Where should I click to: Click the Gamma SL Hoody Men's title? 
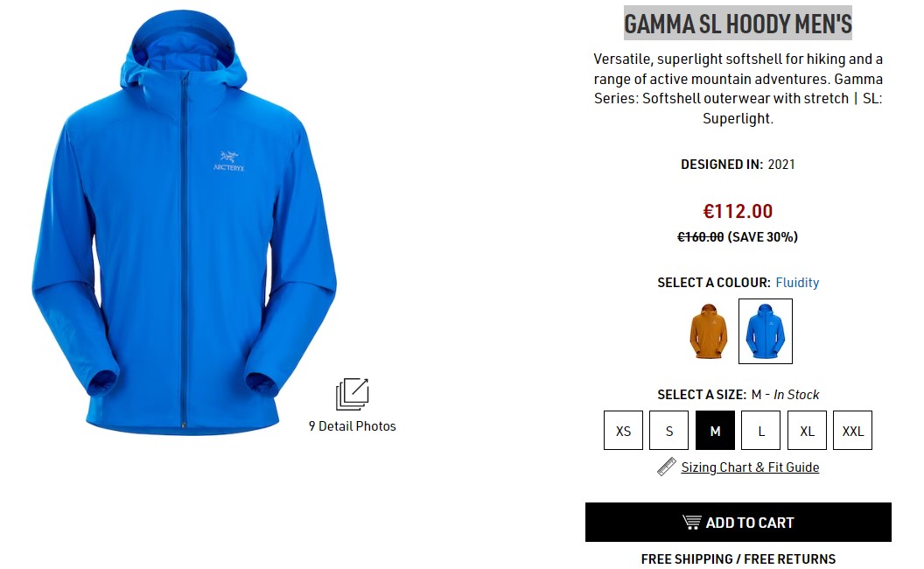pos(738,24)
